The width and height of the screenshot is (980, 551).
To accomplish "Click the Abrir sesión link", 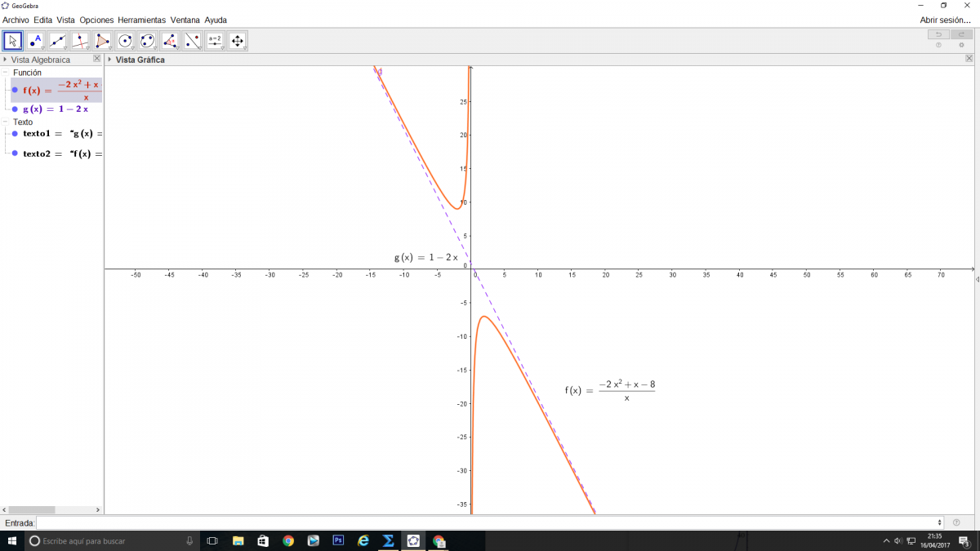I will pos(945,20).
